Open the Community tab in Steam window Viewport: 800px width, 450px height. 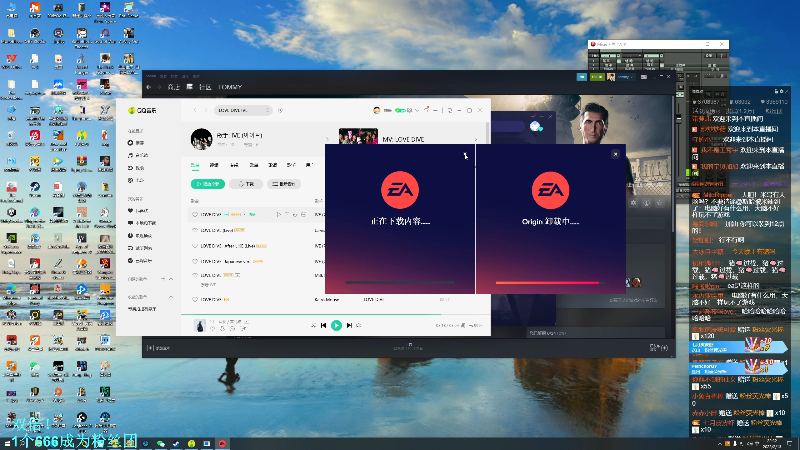tap(205, 87)
